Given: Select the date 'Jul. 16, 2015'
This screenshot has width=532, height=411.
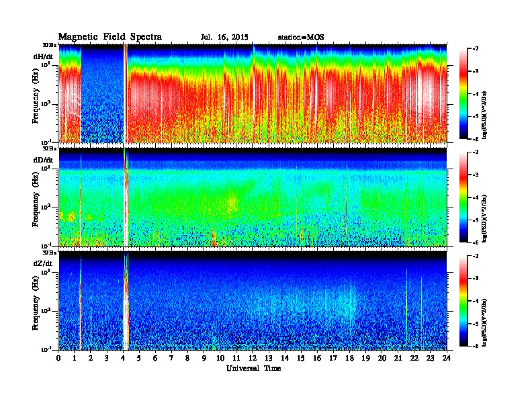Looking at the screenshot, I should [x=224, y=38].
